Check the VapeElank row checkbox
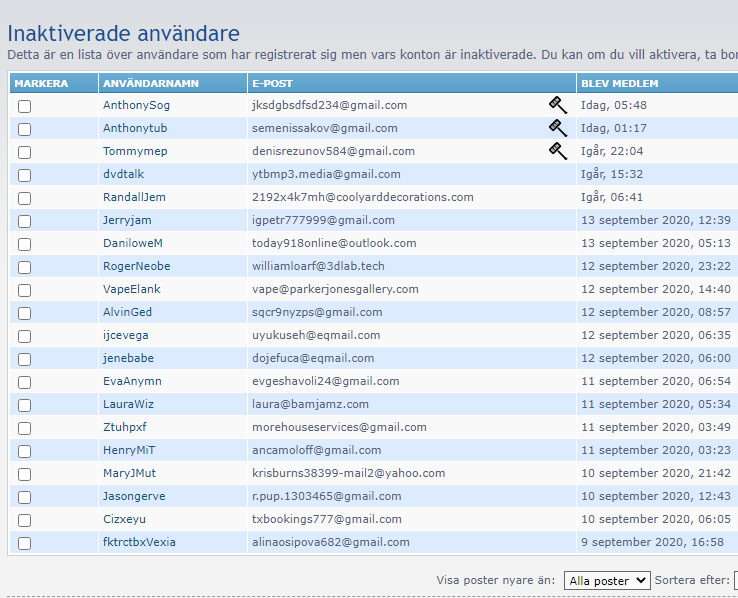 [x=24, y=290]
